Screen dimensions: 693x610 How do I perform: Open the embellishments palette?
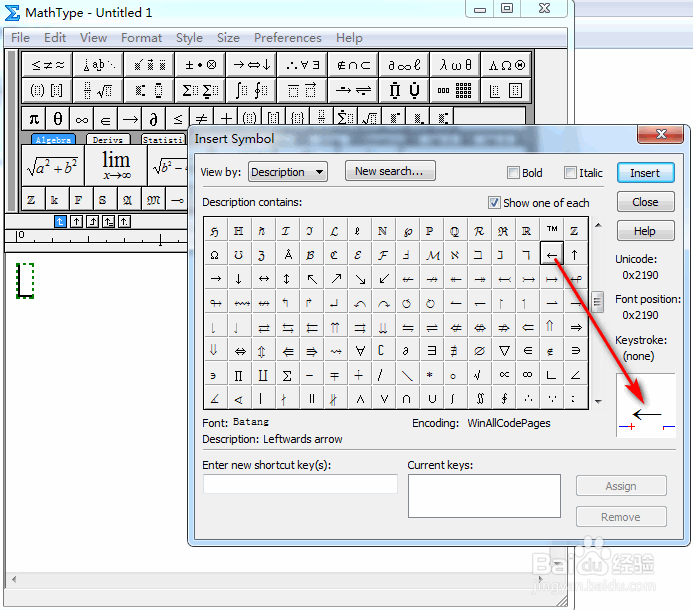tap(149, 65)
